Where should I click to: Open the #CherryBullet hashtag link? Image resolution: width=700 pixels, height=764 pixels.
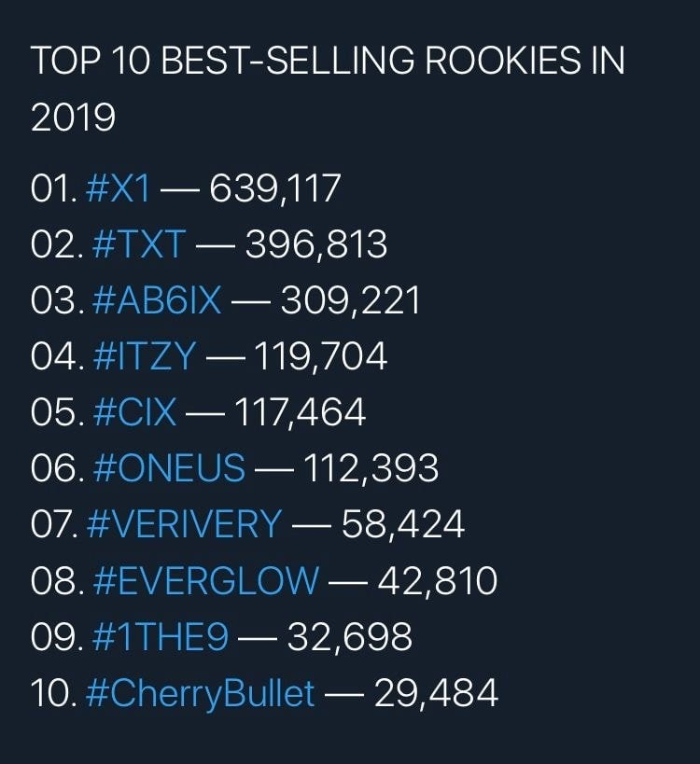(200, 693)
